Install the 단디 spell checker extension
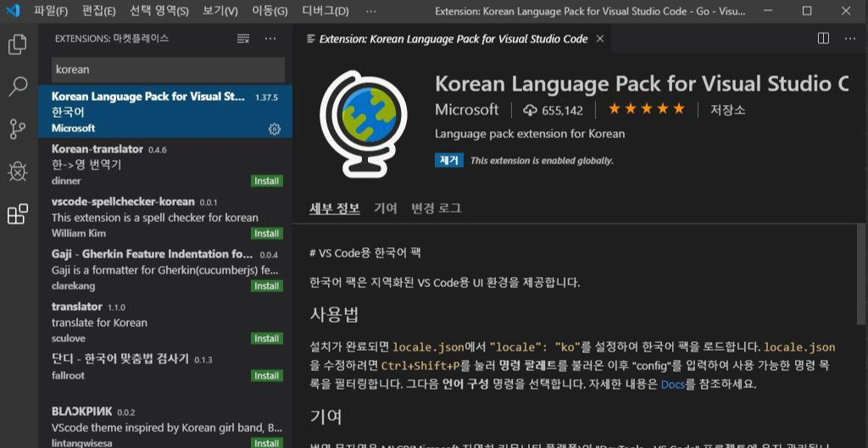868x448 pixels. (x=267, y=375)
